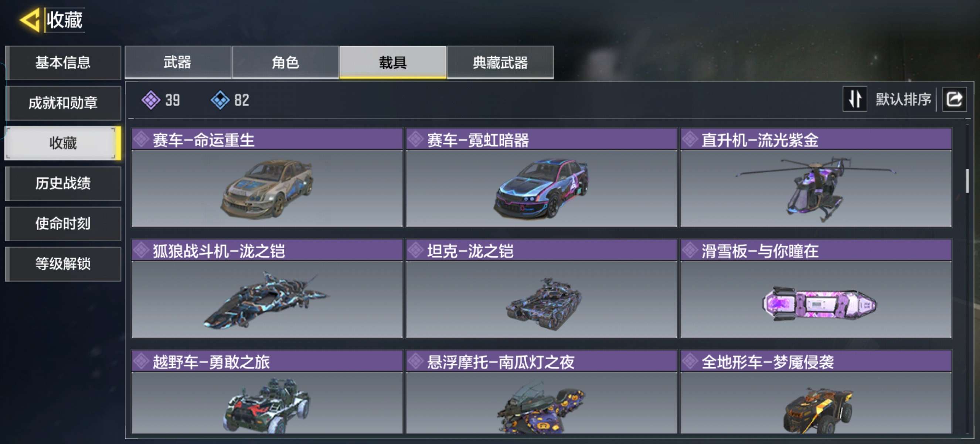
Task: Click the blue rare rarity diamond icon
Action: tap(220, 100)
